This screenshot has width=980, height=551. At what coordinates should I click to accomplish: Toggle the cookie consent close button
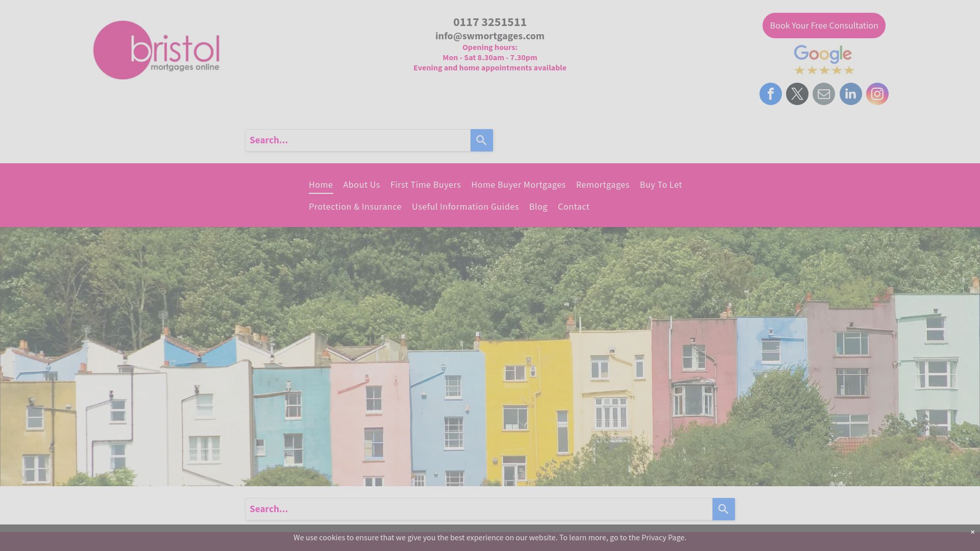(x=972, y=532)
